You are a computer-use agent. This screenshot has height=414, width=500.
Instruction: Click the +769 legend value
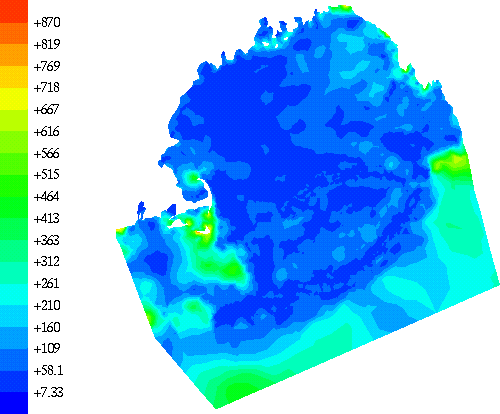click(x=47, y=66)
